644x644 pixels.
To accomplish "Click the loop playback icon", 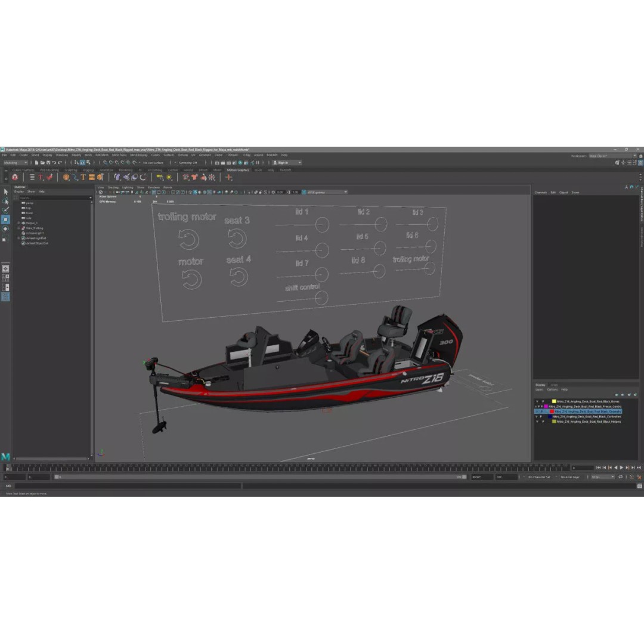I will (x=621, y=477).
